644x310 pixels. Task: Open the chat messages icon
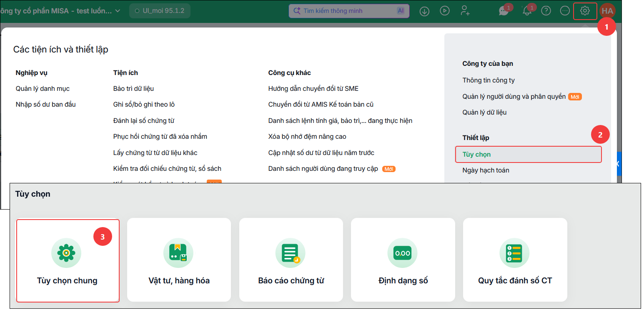[x=504, y=11]
